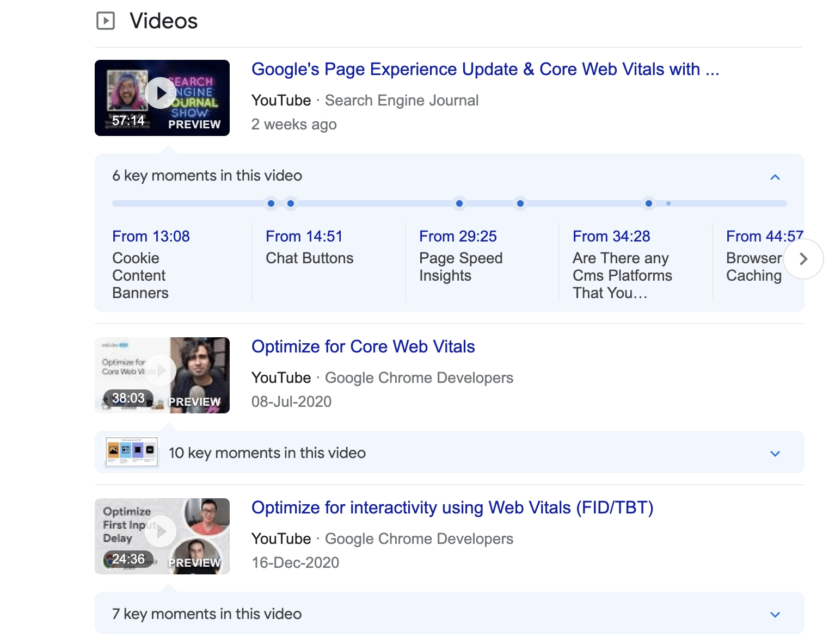Open the Optimize for Core Web Vitals link

(x=363, y=347)
